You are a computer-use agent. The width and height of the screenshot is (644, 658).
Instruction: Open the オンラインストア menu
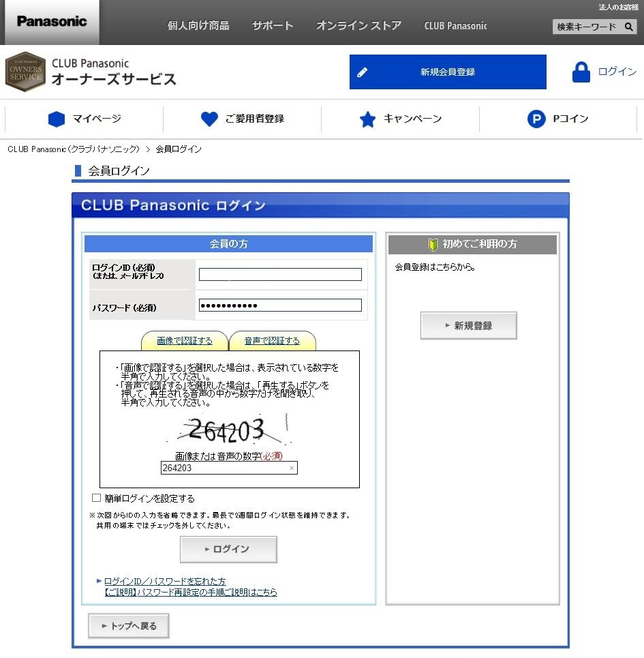coord(358,25)
